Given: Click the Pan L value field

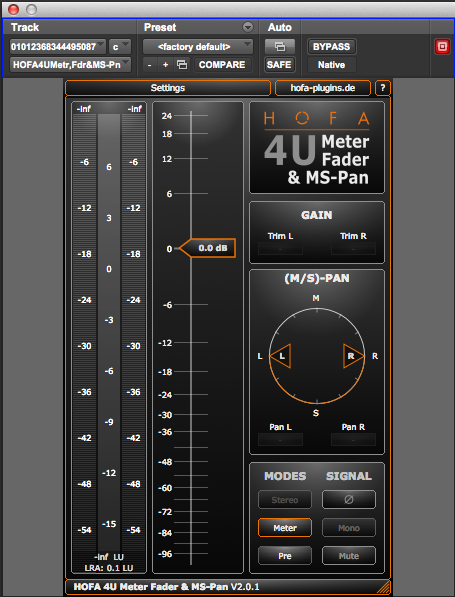Looking at the screenshot, I should pos(280,440).
